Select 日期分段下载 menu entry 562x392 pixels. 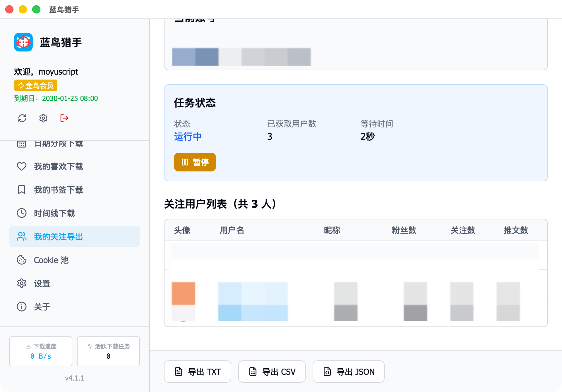tap(59, 144)
